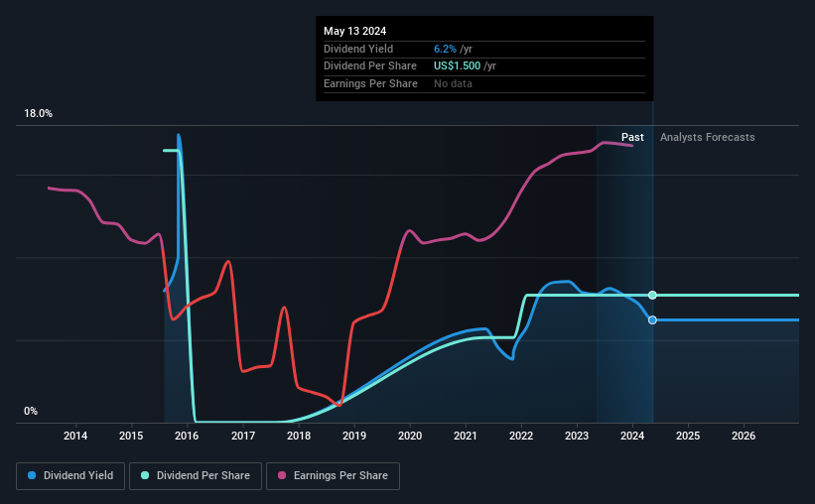Click the 'Past' label on chart
815x504 pixels.
click(x=632, y=137)
